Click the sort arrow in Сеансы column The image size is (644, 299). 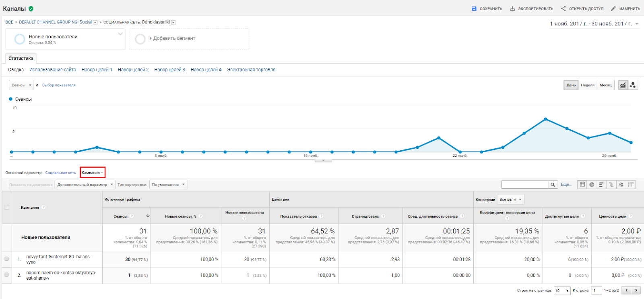pos(148,216)
